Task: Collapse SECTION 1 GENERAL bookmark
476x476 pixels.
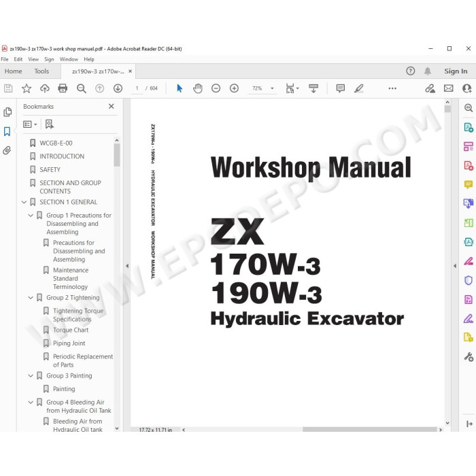Action: point(24,202)
